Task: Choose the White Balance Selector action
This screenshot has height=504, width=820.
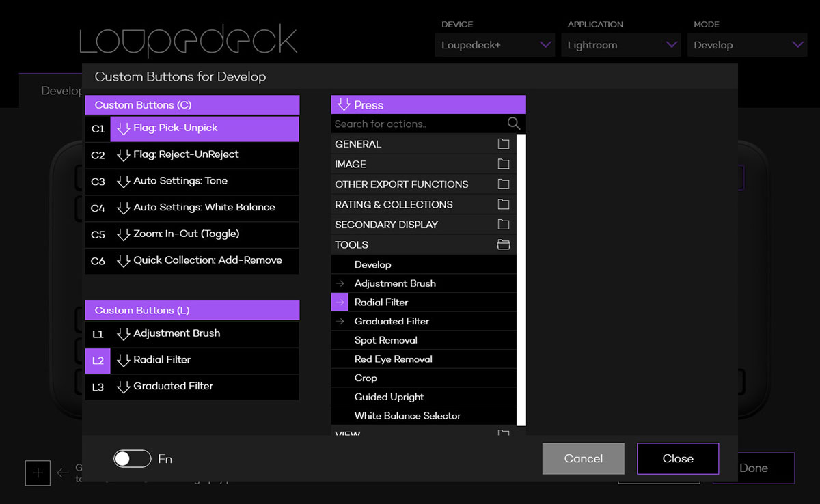Action: click(x=424, y=416)
